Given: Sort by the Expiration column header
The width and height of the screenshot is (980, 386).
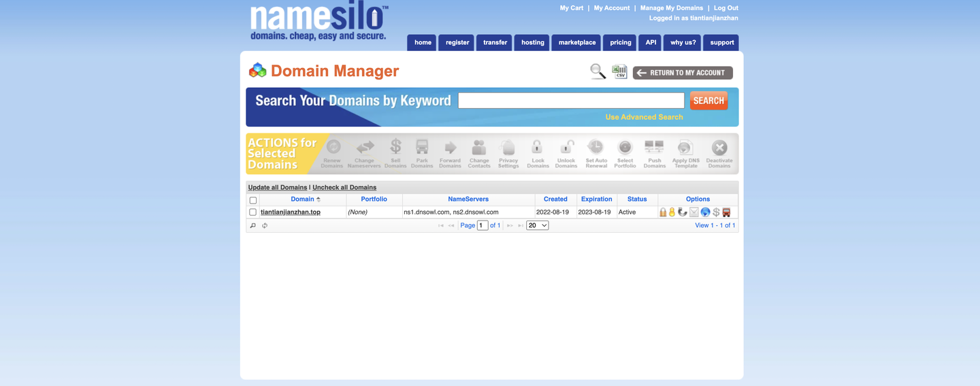Looking at the screenshot, I should point(597,199).
